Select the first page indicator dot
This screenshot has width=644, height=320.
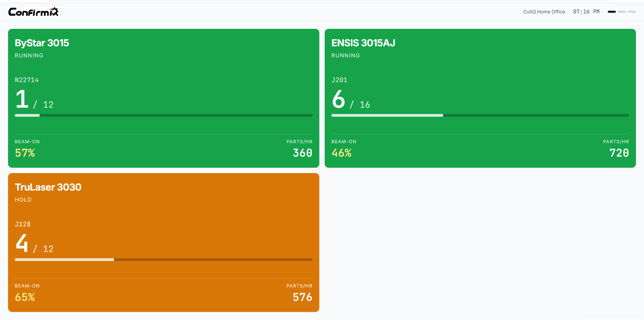(612, 12)
